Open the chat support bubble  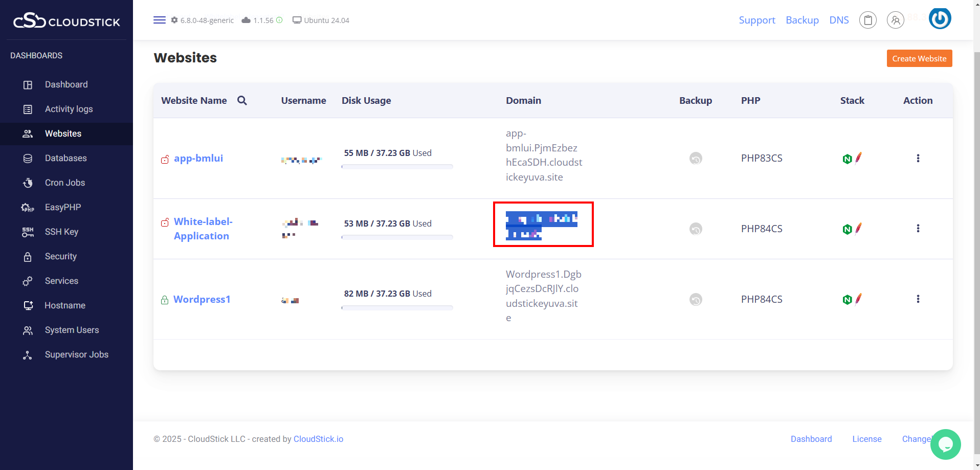(945, 444)
